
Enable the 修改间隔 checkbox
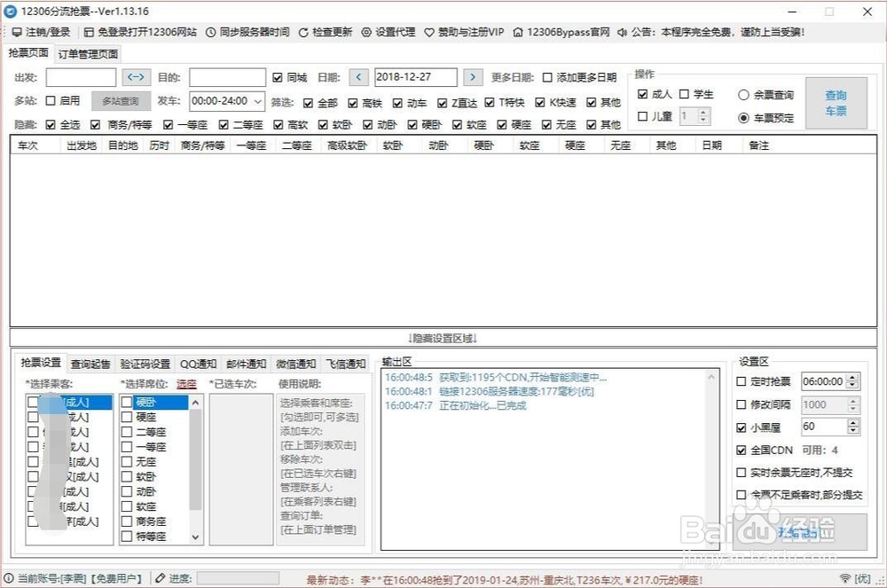741,404
